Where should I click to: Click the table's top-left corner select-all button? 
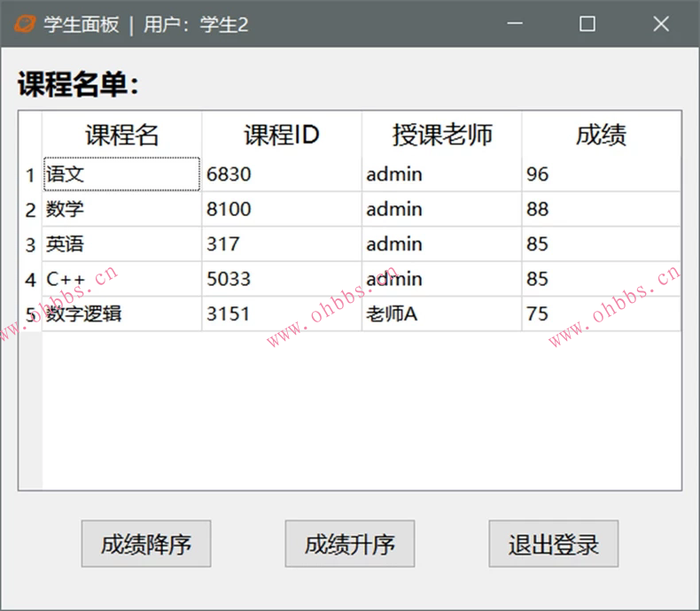[30, 135]
